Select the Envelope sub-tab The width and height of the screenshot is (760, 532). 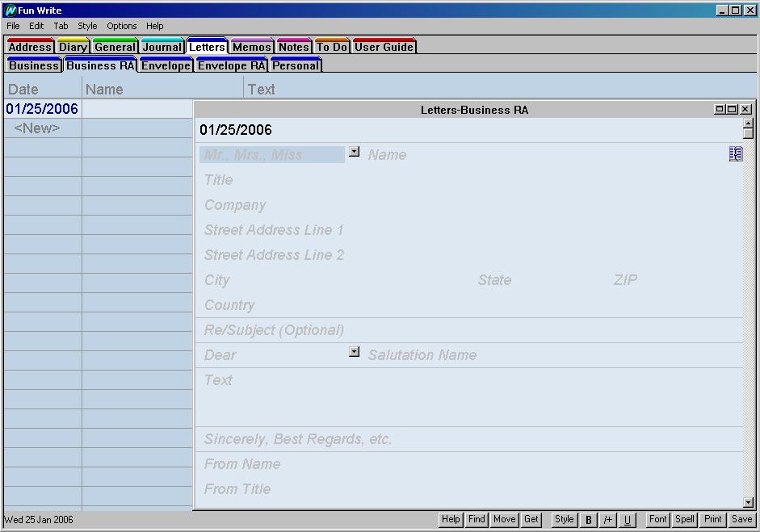pyautogui.click(x=166, y=65)
